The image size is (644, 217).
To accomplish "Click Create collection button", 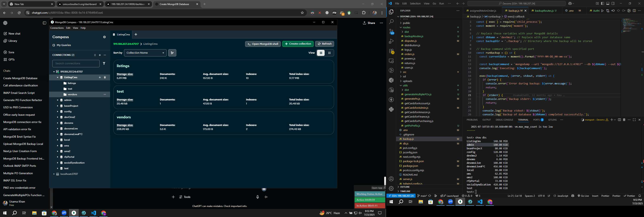I will (x=298, y=44).
